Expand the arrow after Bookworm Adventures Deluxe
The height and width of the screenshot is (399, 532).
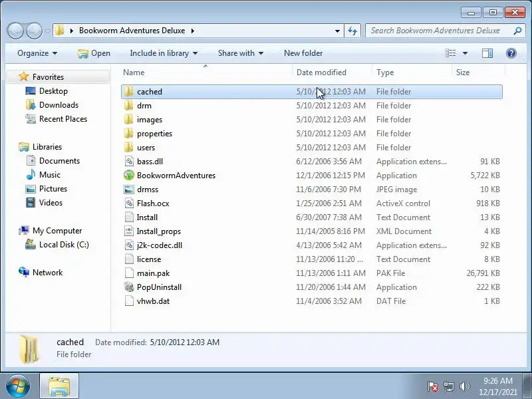193,31
